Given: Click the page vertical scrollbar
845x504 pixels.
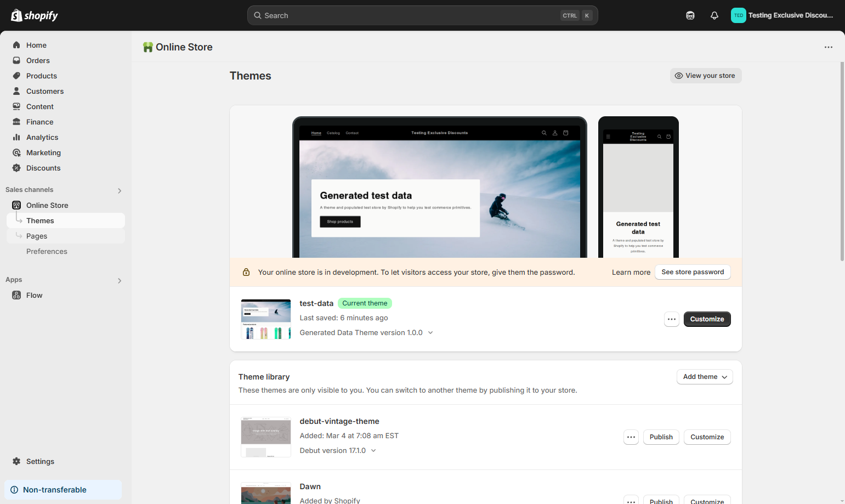Looking at the screenshot, I should click(842, 161).
